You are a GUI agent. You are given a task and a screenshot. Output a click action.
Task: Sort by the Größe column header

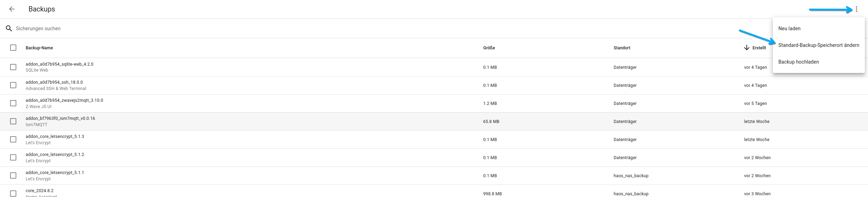(x=489, y=48)
